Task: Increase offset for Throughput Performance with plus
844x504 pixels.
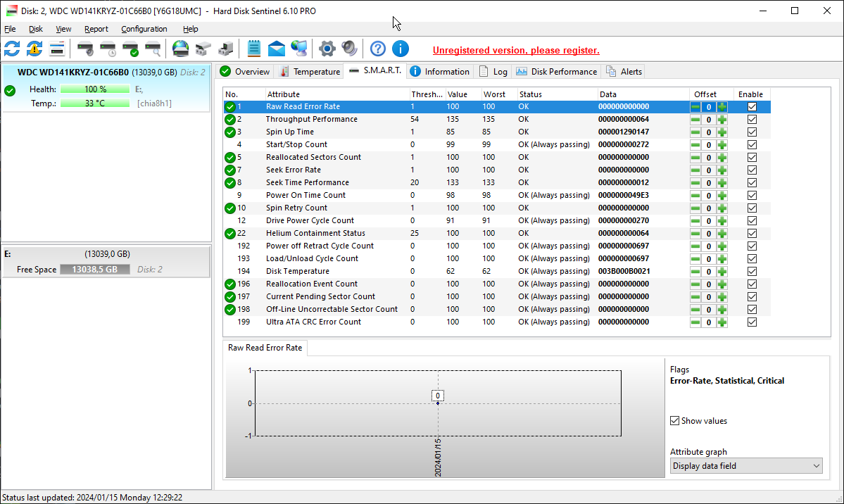Action: point(722,120)
